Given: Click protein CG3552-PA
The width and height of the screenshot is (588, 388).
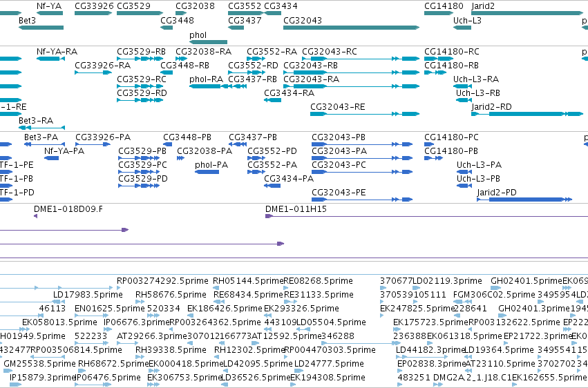Looking at the screenshot, I should tap(272, 165).
